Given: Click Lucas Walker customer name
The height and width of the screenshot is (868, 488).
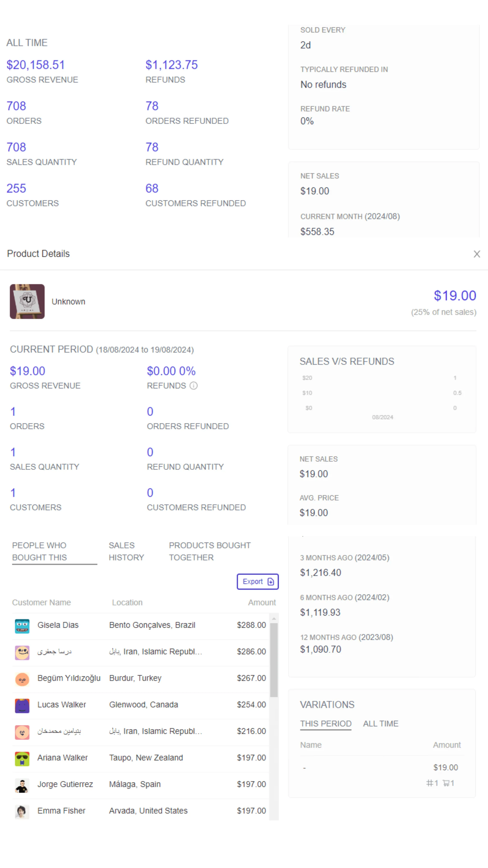Looking at the screenshot, I should click(62, 704).
